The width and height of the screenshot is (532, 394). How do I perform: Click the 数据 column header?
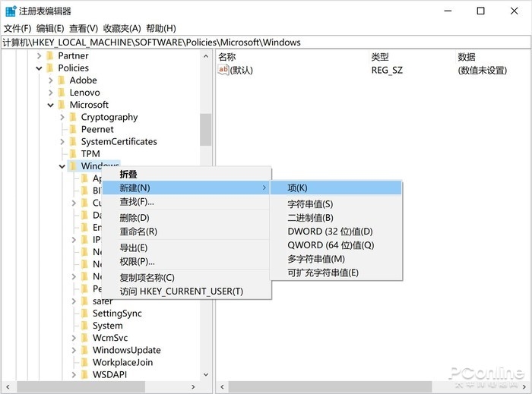tap(492, 57)
